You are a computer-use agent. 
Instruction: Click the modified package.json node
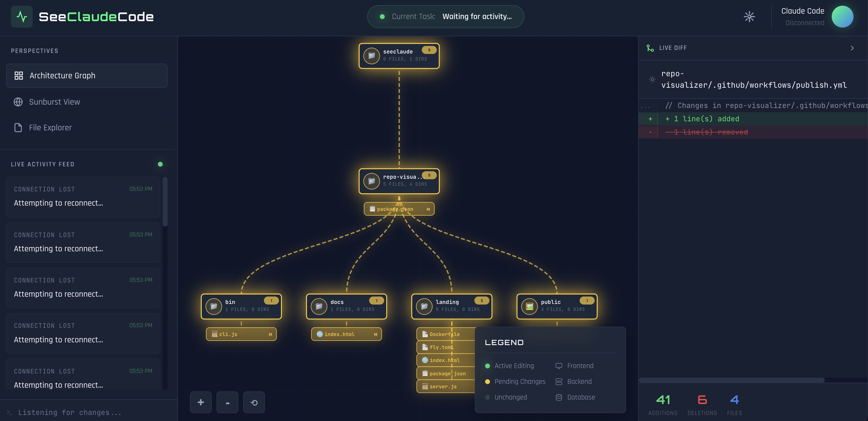[399, 209]
